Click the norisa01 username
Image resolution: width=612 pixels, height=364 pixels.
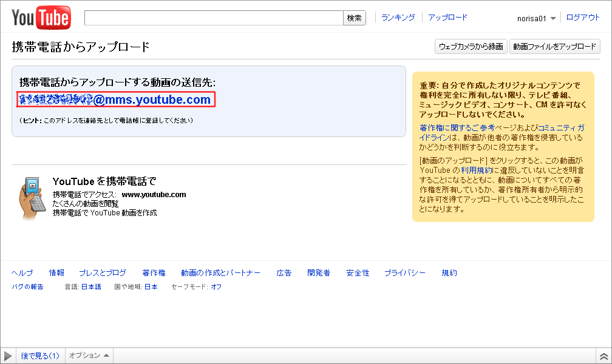[532, 18]
